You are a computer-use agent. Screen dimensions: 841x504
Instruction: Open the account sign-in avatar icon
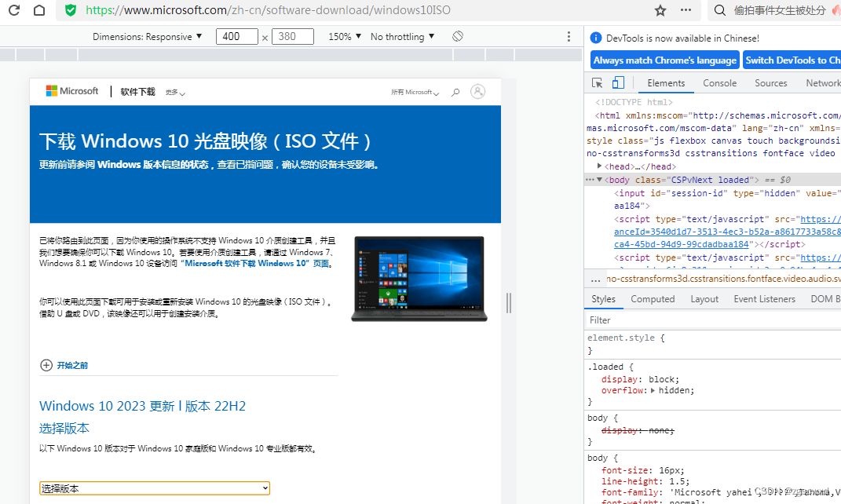click(477, 92)
